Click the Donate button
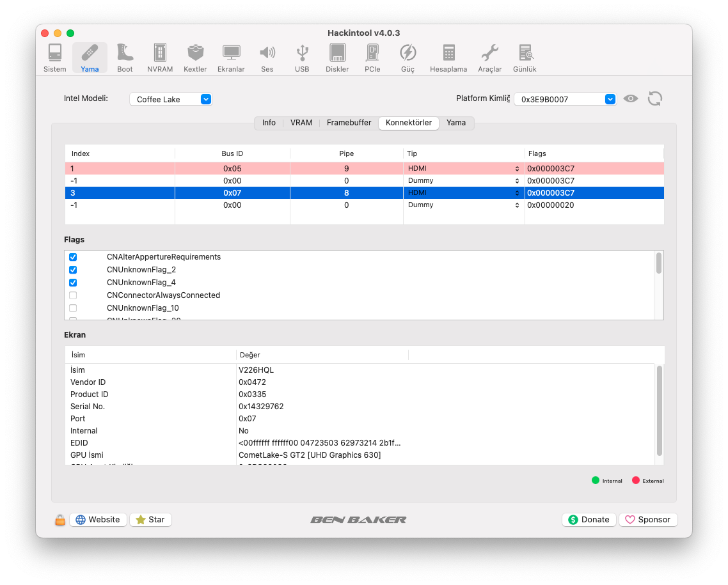The image size is (728, 585). [x=589, y=520]
